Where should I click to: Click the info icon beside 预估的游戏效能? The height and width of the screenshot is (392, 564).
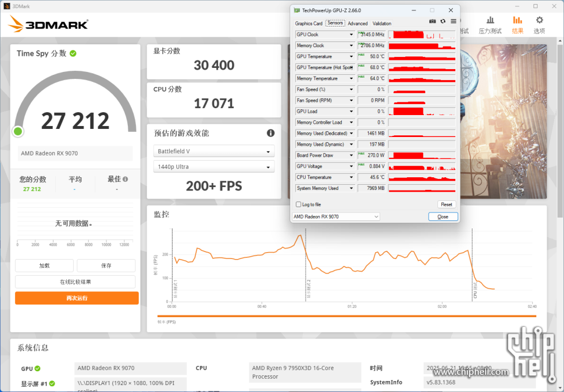point(270,133)
